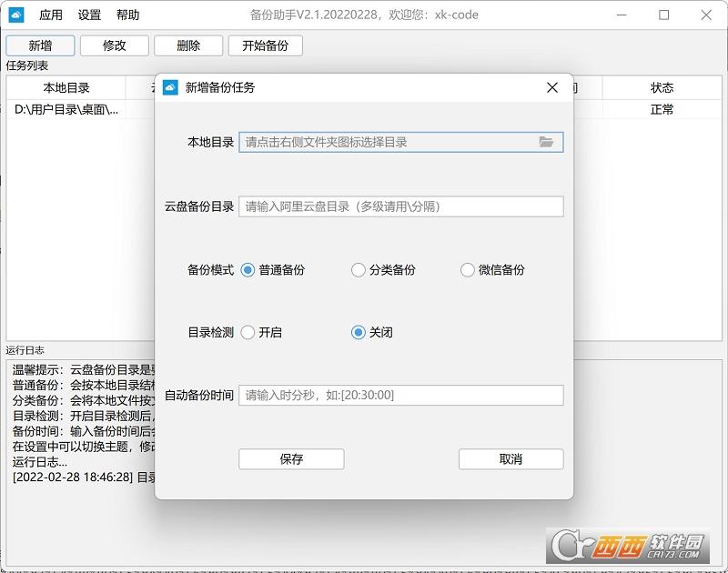Viewport: 728px width, 573px height.
Task: Close the 新增备份任务 dialog
Action: (552, 87)
